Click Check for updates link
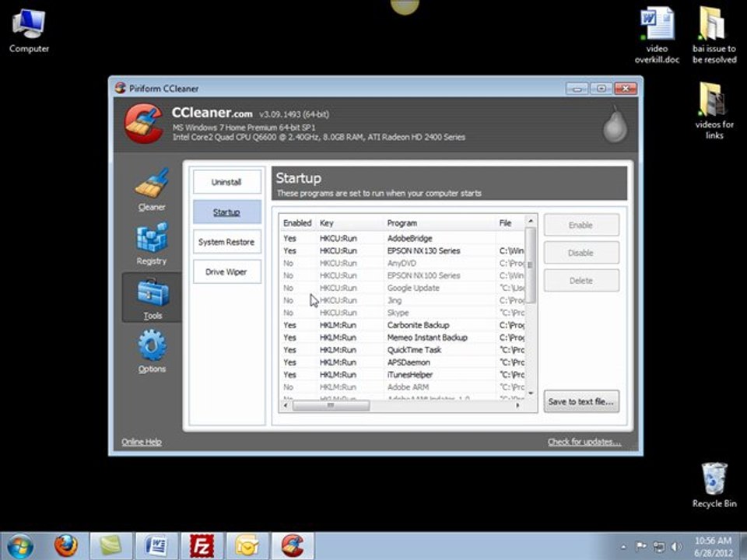 584,442
